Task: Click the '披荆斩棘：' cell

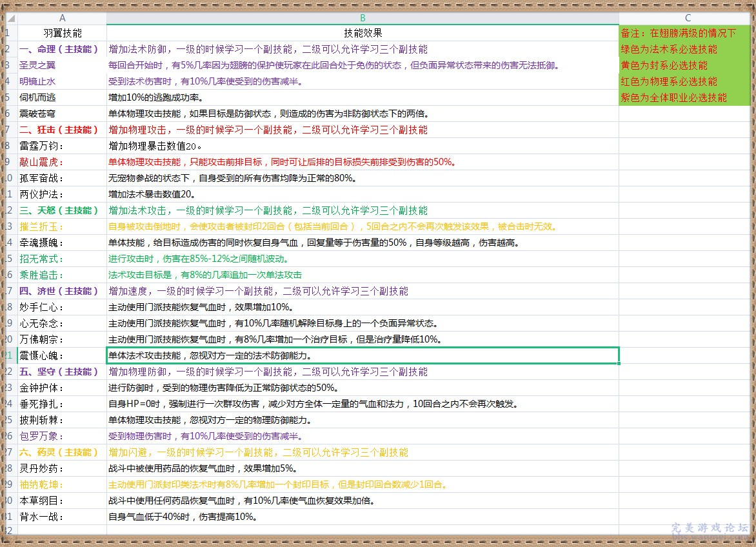Action: coord(62,421)
